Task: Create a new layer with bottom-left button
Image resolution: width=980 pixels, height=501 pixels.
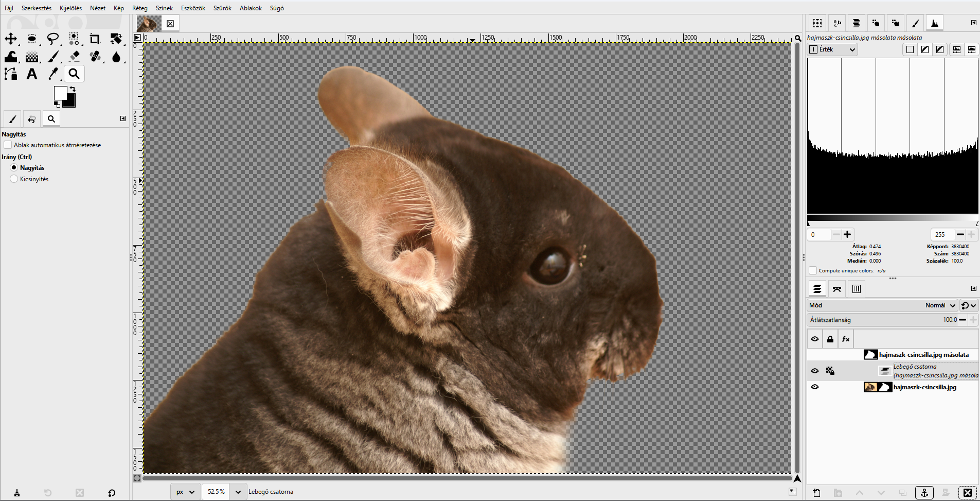Action: [x=816, y=493]
